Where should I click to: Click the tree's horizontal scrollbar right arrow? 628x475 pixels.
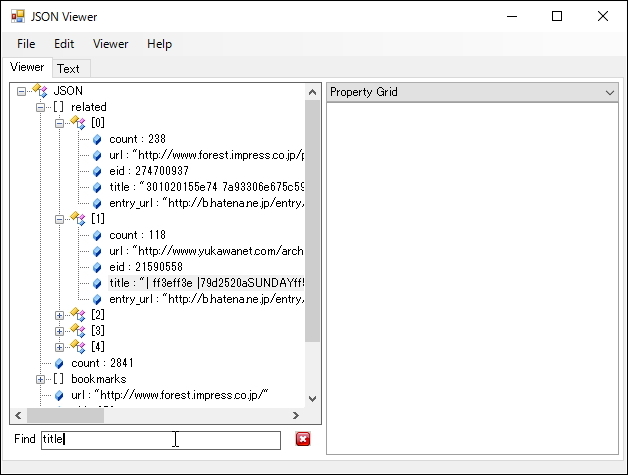point(296,415)
